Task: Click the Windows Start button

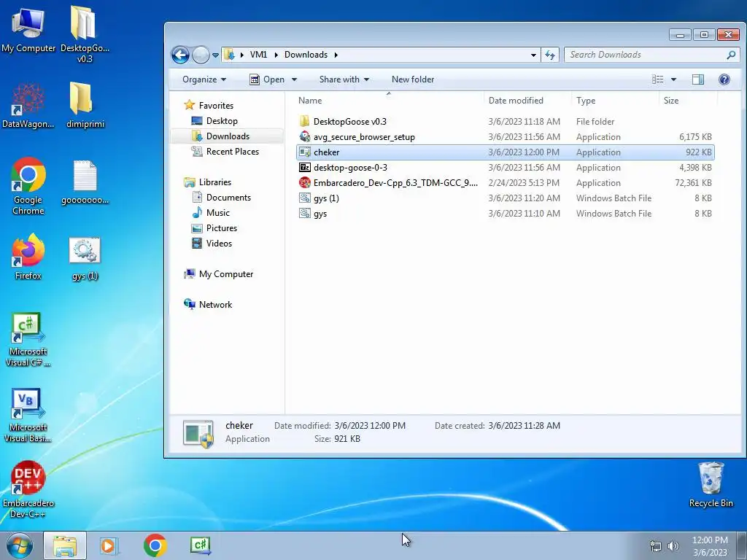Action: point(20,545)
